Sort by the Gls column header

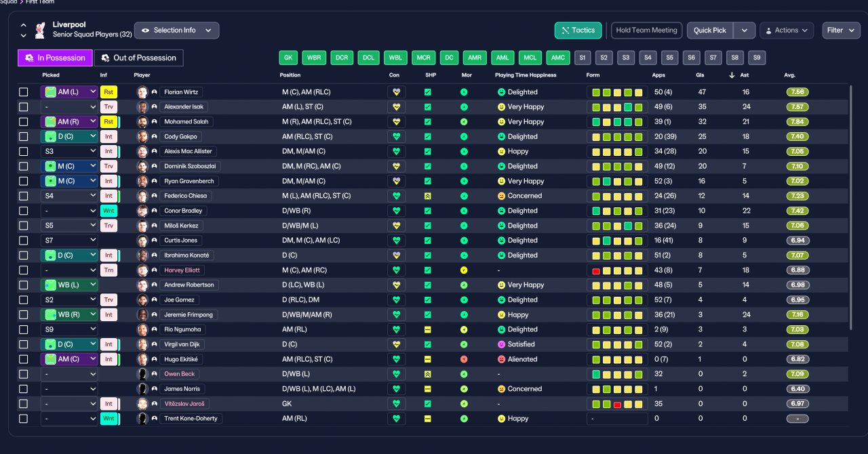coord(700,75)
